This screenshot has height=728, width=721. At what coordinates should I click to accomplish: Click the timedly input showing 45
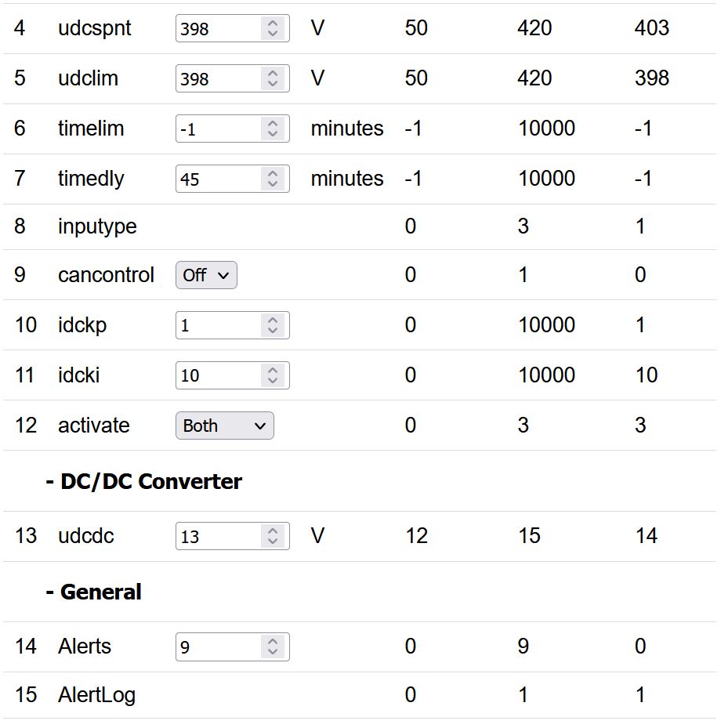click(219, 179)
